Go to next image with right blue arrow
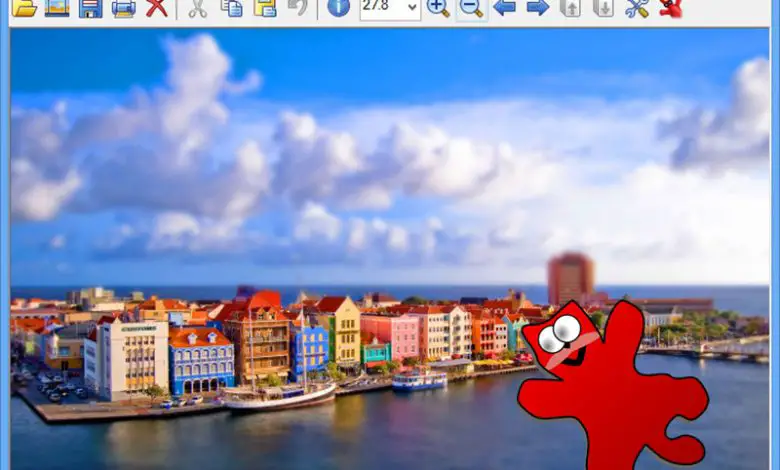The height and width of the screenshot is (470, 780). (x=538, y=7)
